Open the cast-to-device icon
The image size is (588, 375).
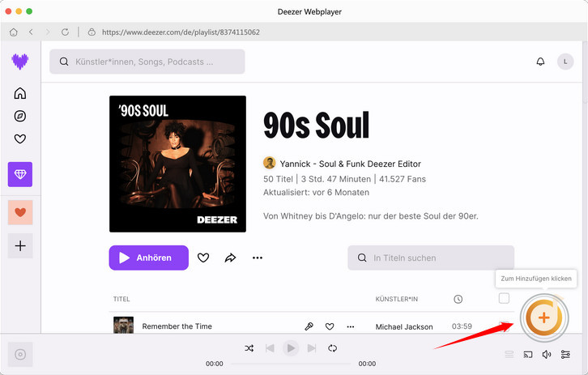click(x=527, y=354)
